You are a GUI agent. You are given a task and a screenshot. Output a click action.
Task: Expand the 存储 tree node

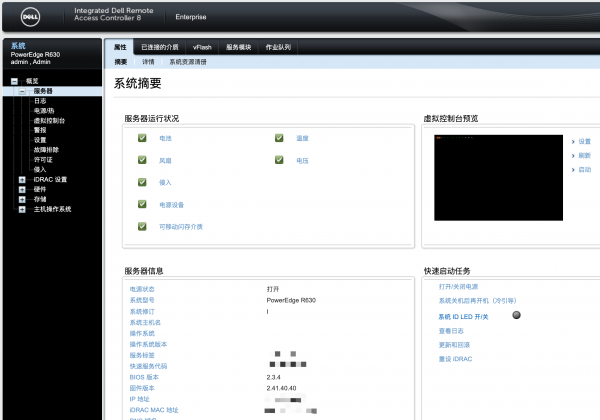tap(22, 199)
